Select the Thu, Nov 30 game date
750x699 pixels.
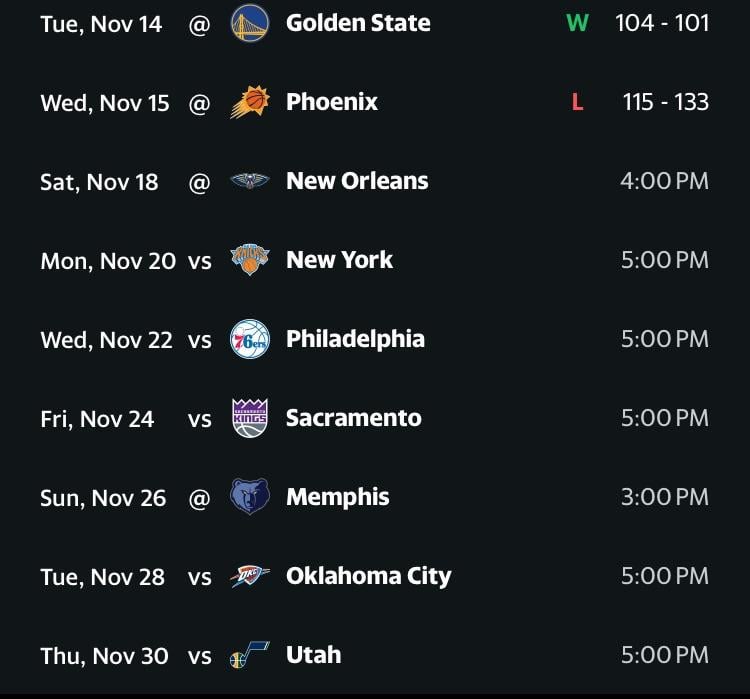(104, 656)
